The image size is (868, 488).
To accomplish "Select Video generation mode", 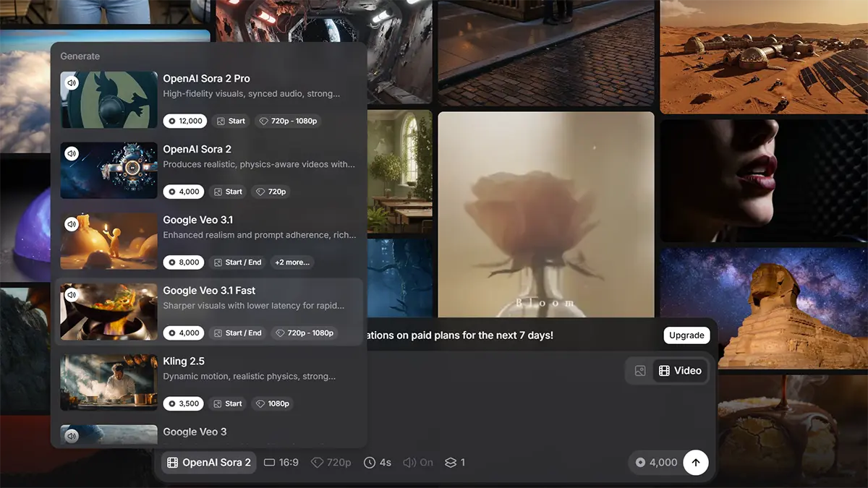I will click(x=680, y=371).
